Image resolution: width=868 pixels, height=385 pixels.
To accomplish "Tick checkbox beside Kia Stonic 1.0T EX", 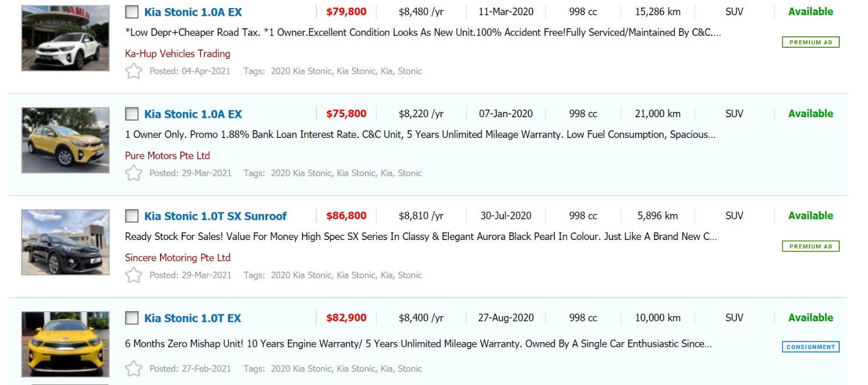I will click(x=132, y=318).
